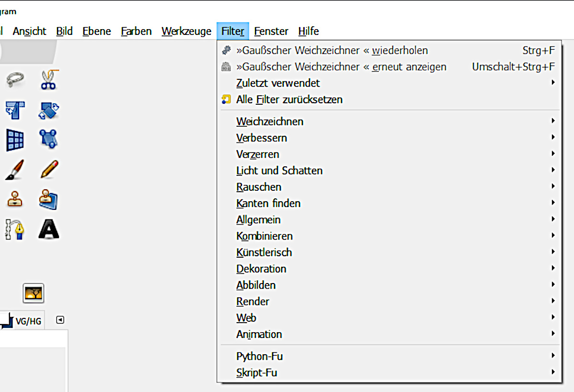Image resolution: width=574 pixels, height=392 pixels.
Task: Open the Werkzeuge menu in menu bar
Action: click(187, 32)
